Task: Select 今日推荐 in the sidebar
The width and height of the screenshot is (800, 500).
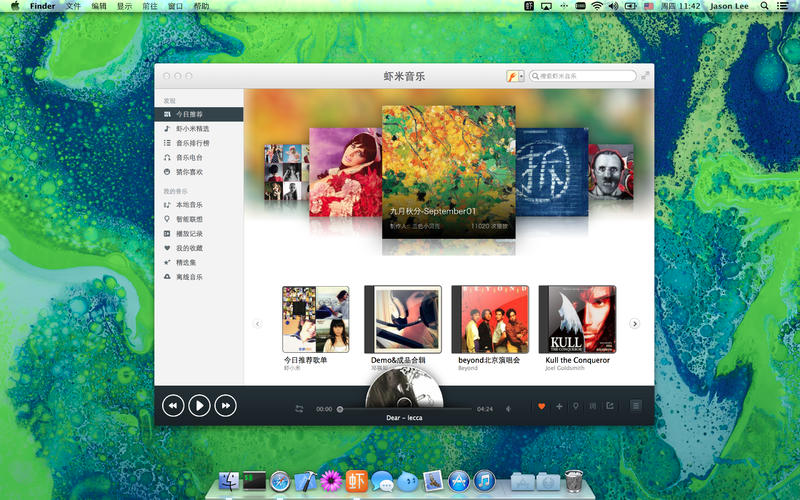Action: point(199,114)
